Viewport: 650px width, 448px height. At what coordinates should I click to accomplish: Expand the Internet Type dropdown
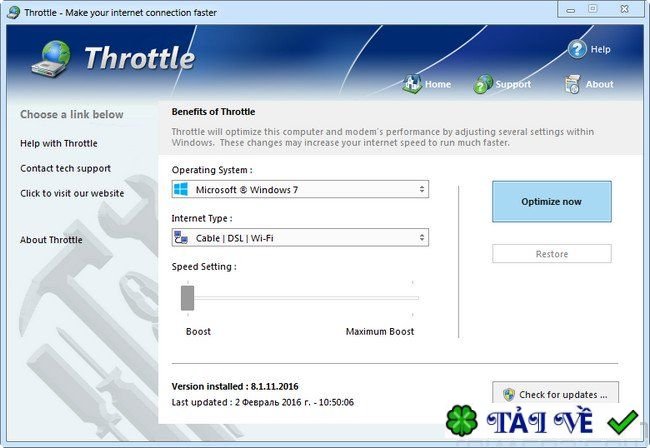click(300, 238)
